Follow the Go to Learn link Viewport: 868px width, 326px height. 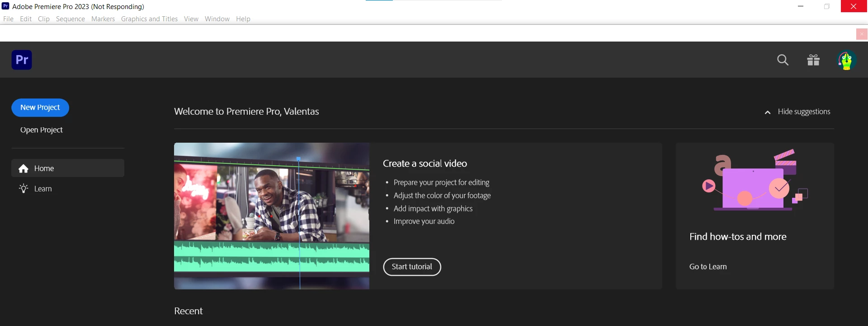coord(708,267)
